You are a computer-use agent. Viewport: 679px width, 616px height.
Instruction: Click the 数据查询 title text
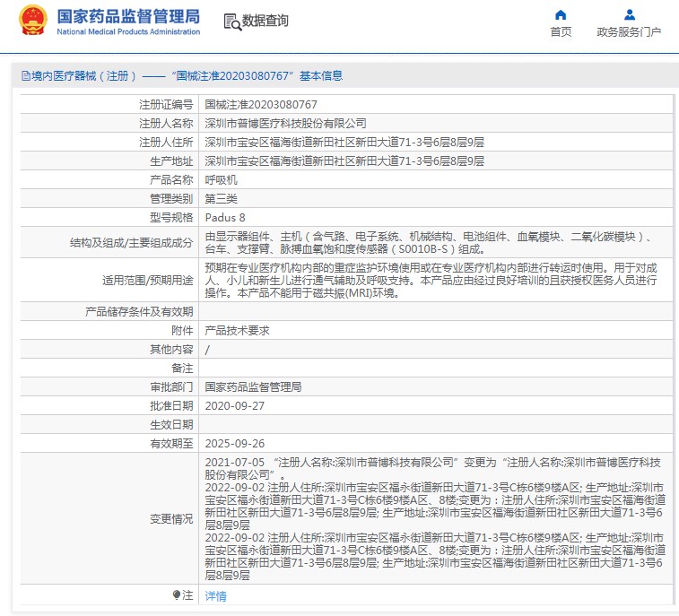(x=265, y=21)
